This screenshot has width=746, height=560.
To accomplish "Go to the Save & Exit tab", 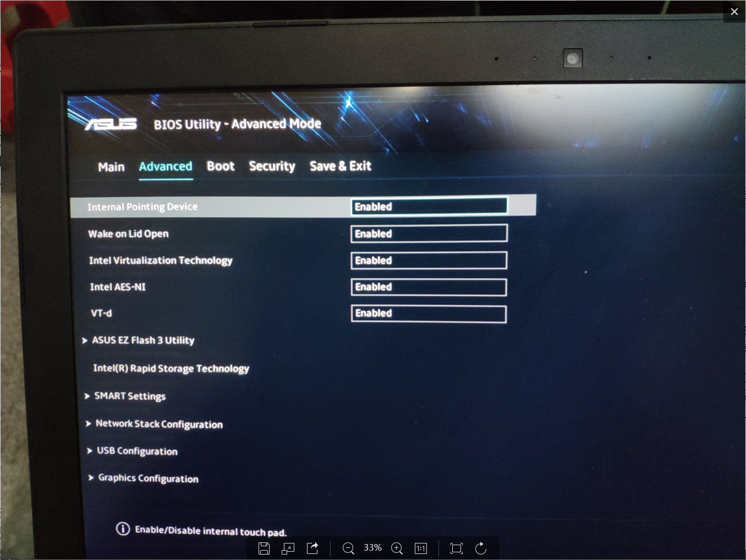I will pyautogui.click(x=341, y=166).
